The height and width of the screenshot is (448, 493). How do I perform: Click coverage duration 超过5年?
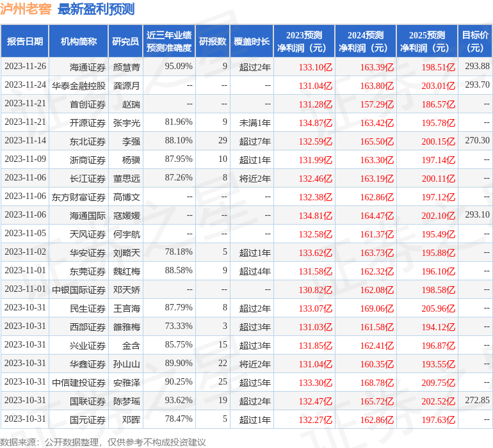255,382
